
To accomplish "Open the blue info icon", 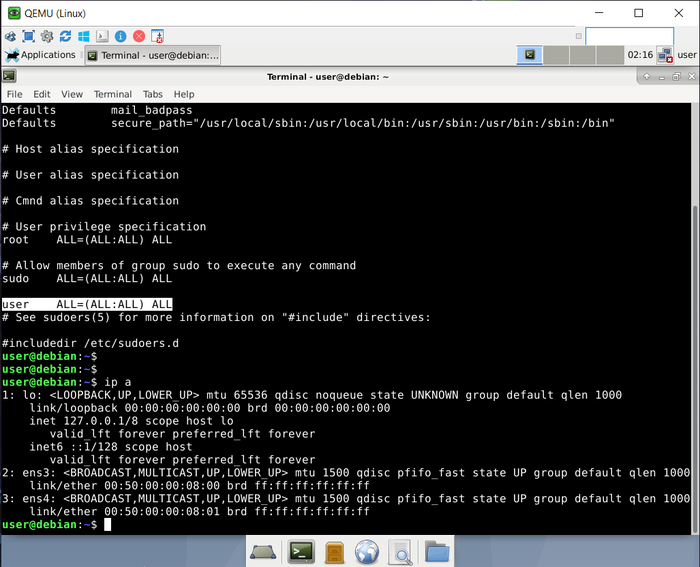I will tap(121, 36).
